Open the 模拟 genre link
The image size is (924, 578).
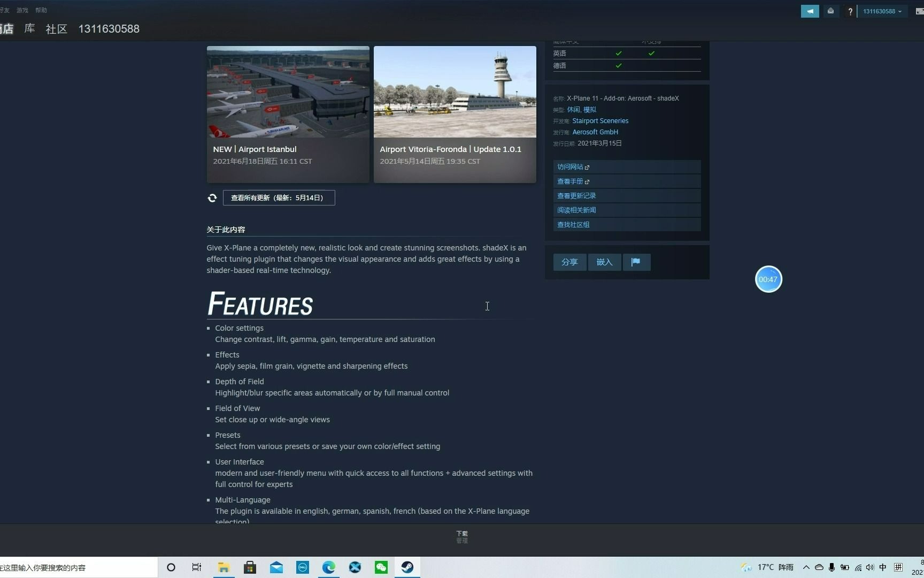coord(590,110)
